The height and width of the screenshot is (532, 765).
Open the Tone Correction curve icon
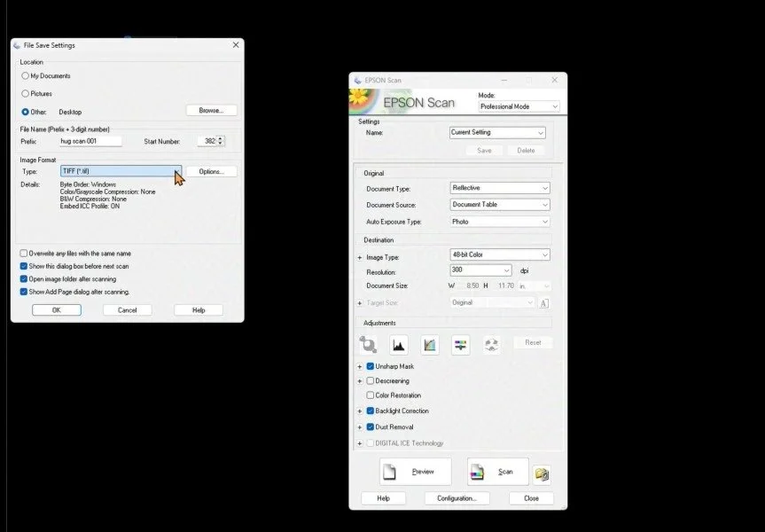(x=429, y=345)
